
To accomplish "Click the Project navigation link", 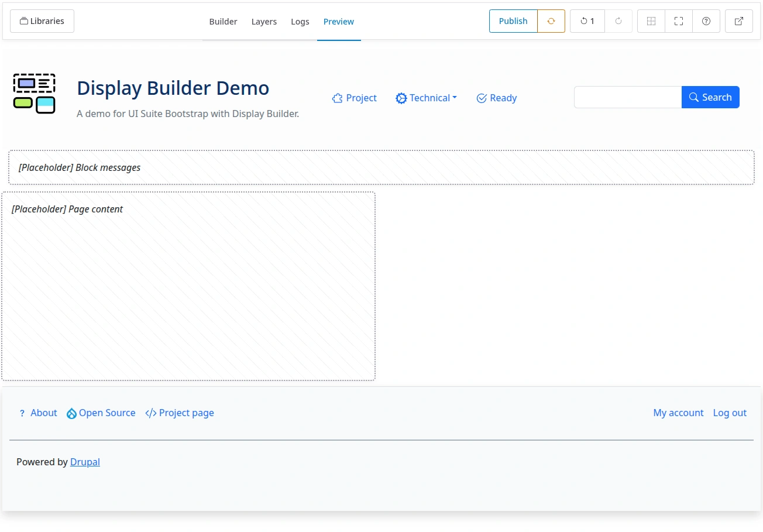I will (355, 98).
